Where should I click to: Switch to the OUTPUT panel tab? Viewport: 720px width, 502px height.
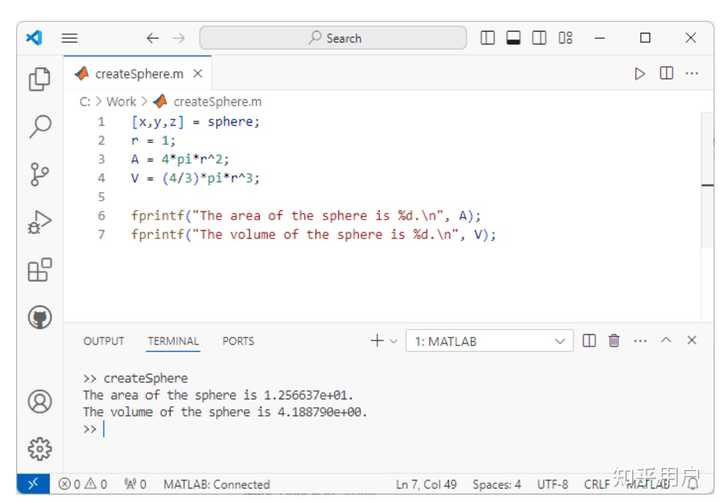pyautogui.click(x=104, y=341)
